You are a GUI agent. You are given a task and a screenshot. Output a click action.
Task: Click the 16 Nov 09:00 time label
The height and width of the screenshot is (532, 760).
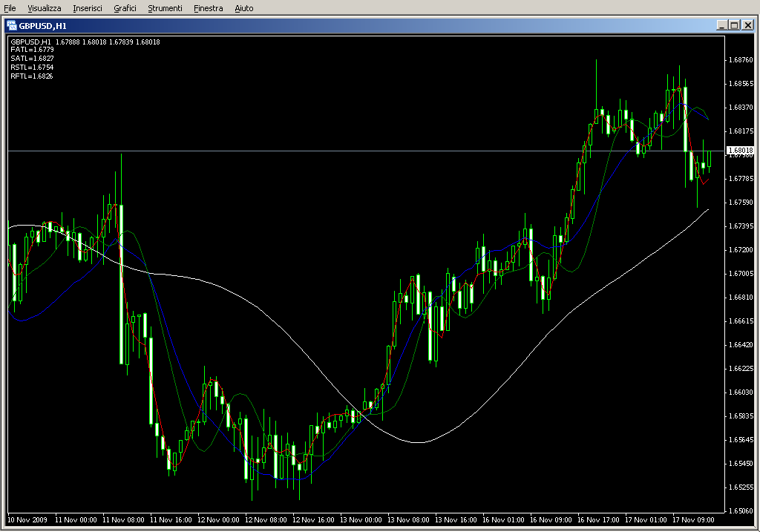coord(551,519)
